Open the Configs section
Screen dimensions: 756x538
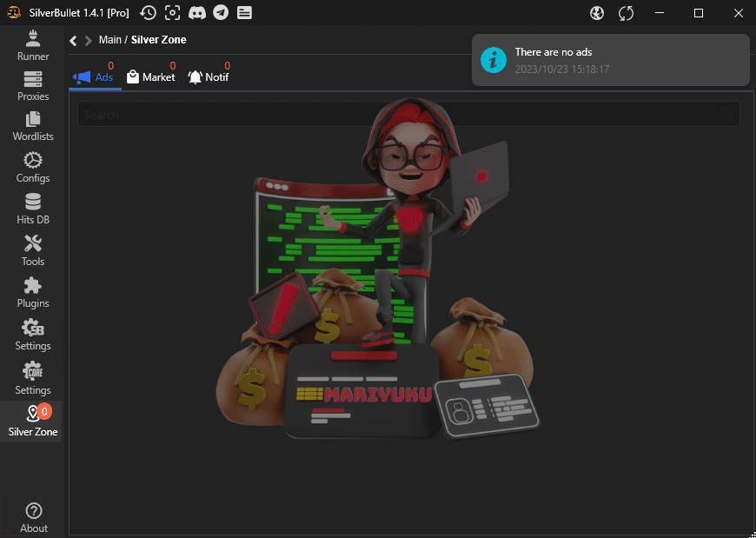[x=33, y=167]
